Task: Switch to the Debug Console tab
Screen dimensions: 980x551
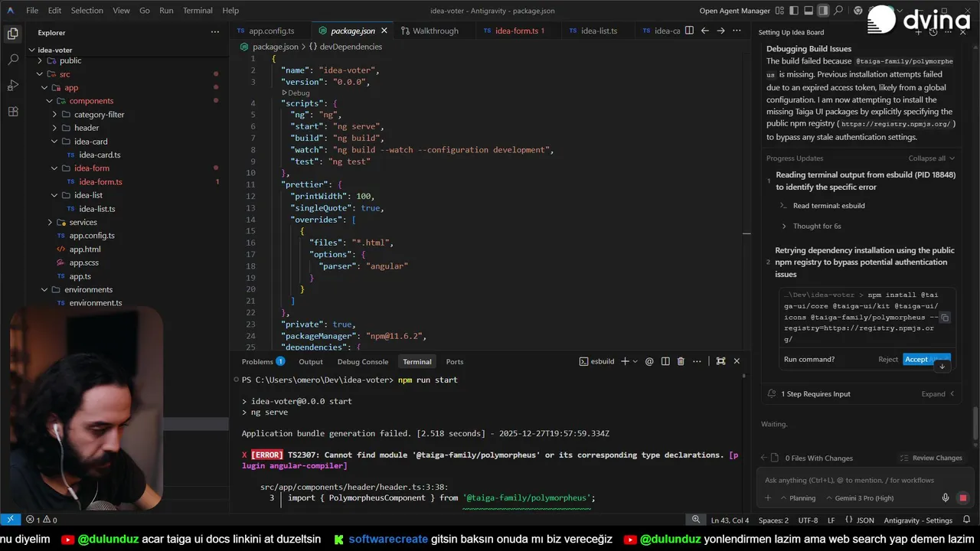Action: pyautogui.click(x=363, y=361)
